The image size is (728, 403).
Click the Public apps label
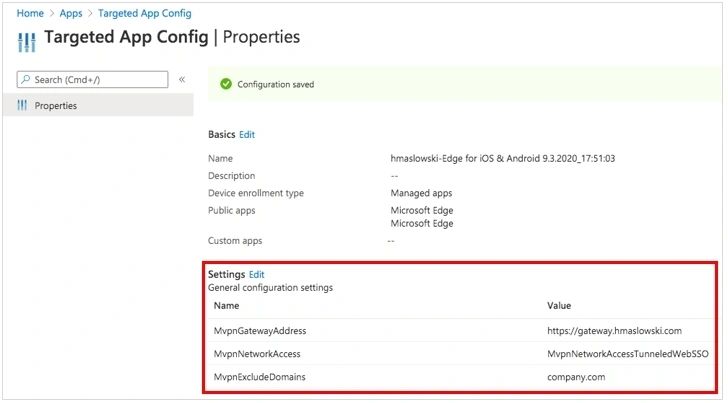tap(232, 210)
